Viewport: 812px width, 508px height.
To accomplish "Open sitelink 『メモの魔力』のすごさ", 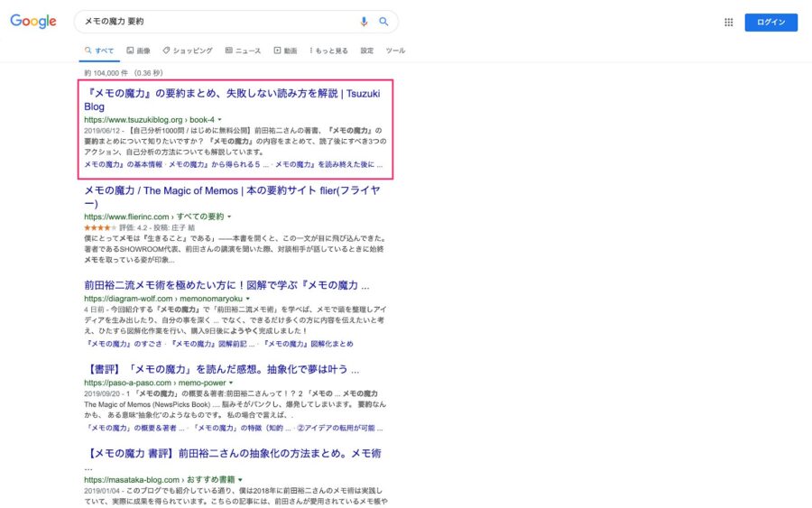I will pos(124,343).
